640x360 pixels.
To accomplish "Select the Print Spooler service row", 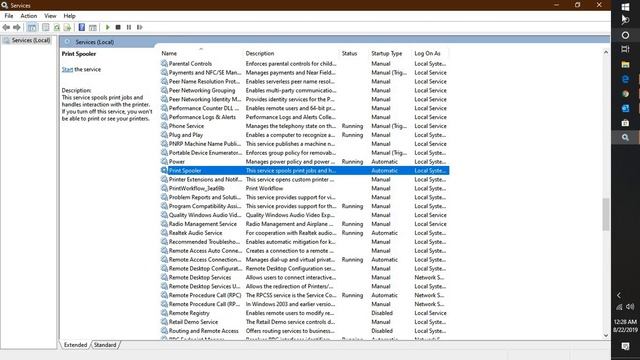I will [304, 171].
